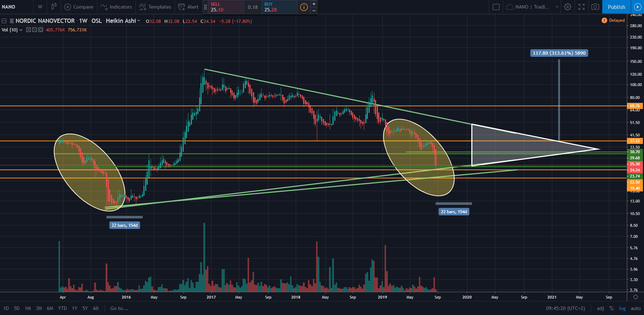Select the left 22 bars, 154d label
This screenshot has height=315, width=644.
(125, 225)
